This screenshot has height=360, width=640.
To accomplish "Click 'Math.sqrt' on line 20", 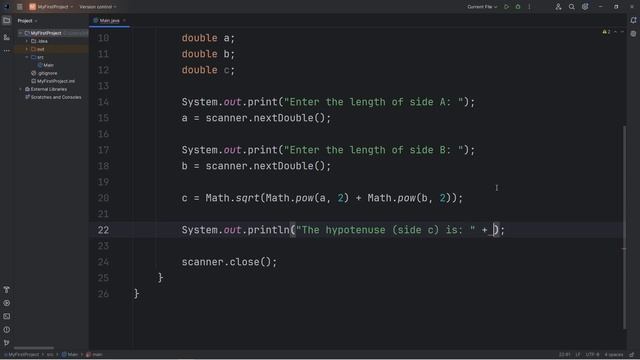I will 232,198.
